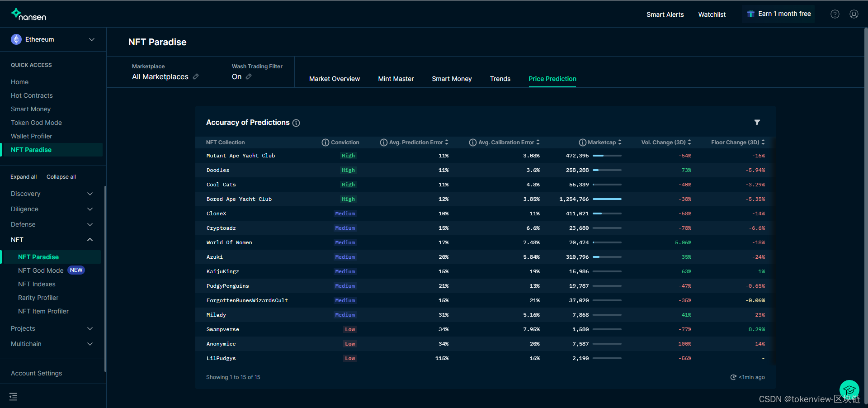Open NFT God Mode with NEW badge

[x=51, y=270]
